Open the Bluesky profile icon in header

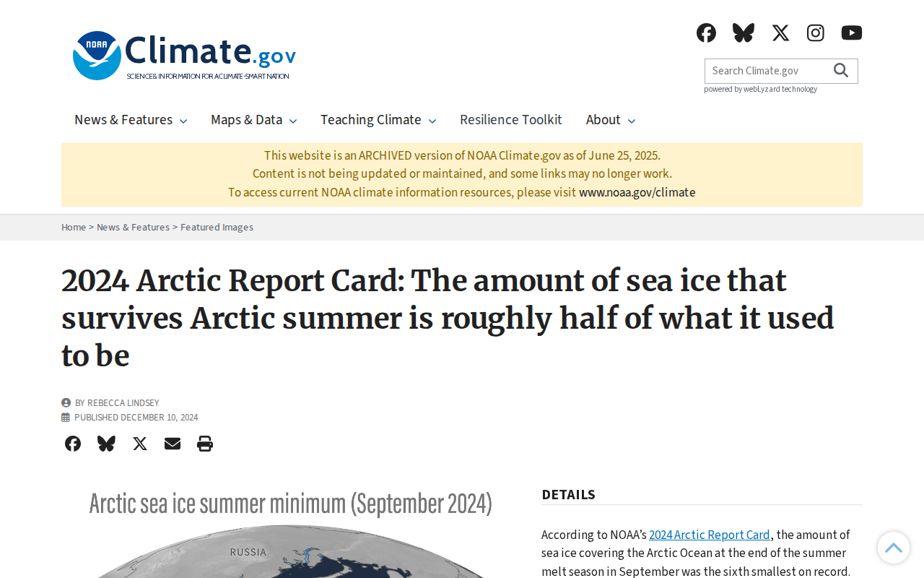744,33
